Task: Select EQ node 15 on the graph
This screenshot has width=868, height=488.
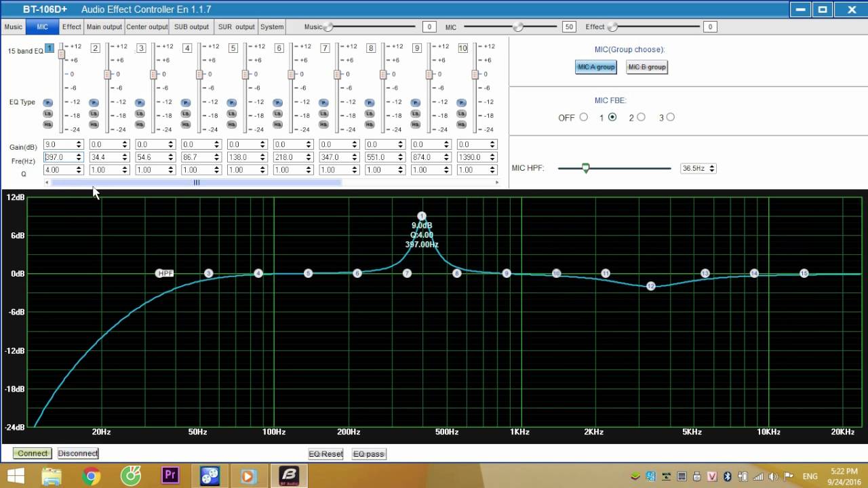Action: (x=804, y=273)
